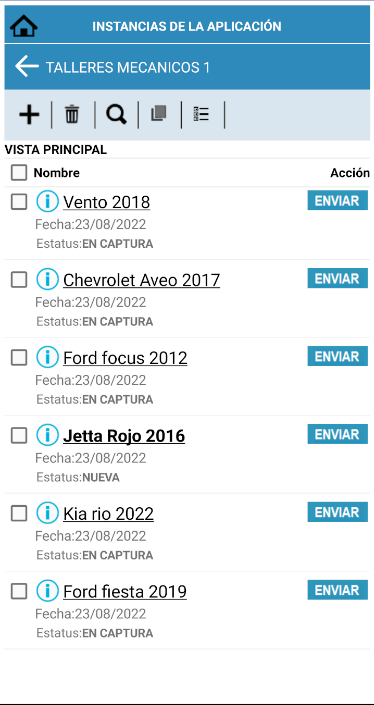Tick the Ford focus 2012 checkbox

click(19, 358)
